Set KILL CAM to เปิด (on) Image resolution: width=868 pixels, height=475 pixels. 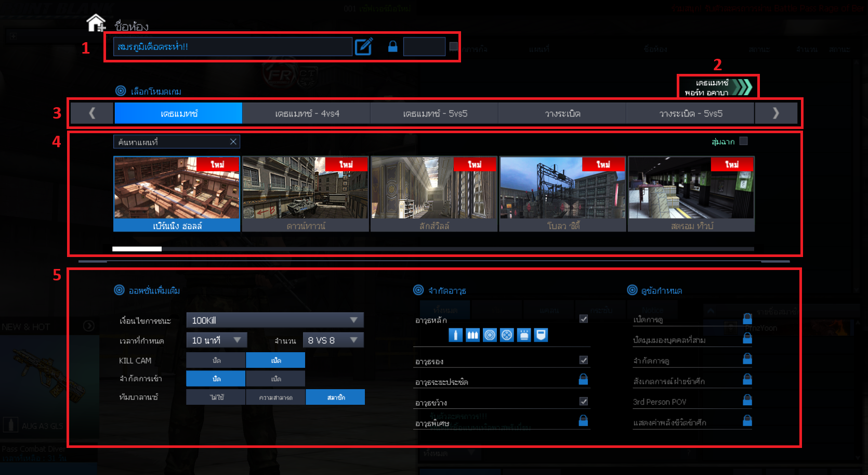click(x=275, y=360)
